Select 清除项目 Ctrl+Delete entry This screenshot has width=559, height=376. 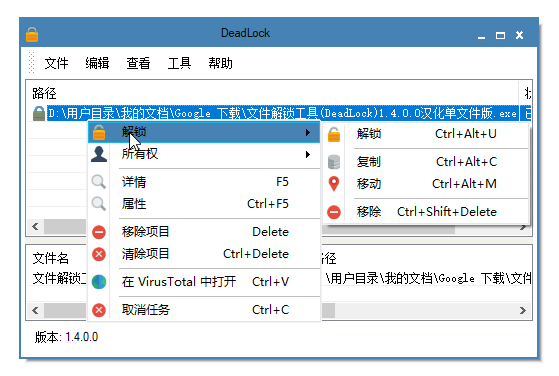204,254
